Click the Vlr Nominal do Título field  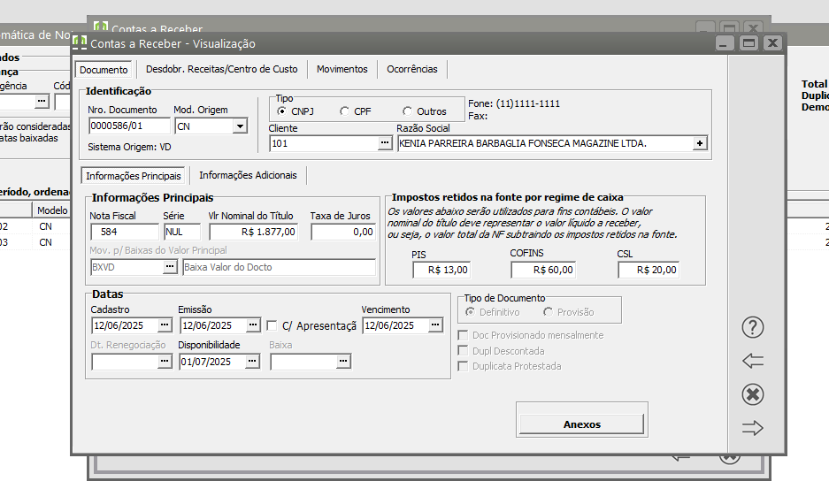[253, 232]
